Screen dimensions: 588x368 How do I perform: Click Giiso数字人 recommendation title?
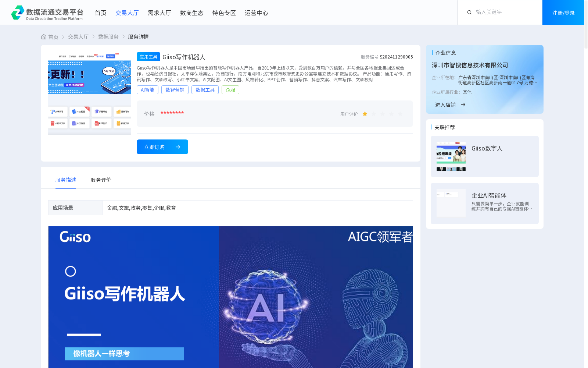coord(487,148)
